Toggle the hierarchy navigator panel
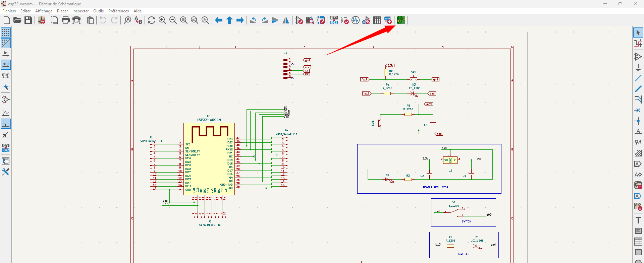The height and width of the screenshot is (263, 644). click(6, 161)
